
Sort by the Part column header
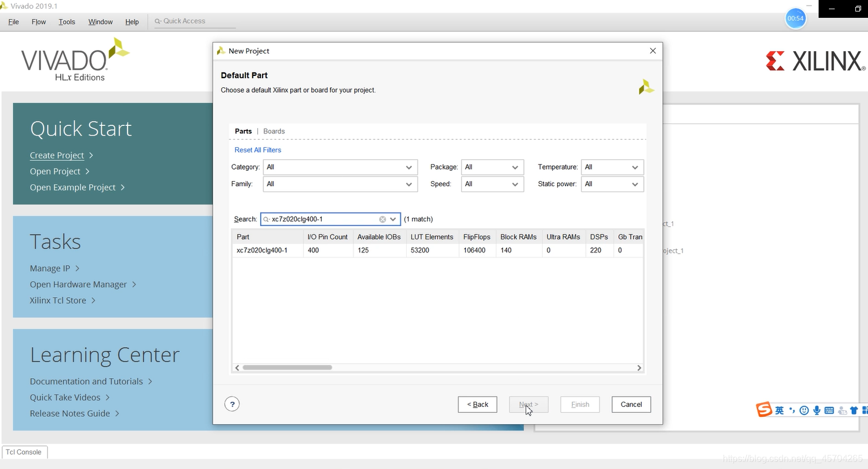pos(268,237)
